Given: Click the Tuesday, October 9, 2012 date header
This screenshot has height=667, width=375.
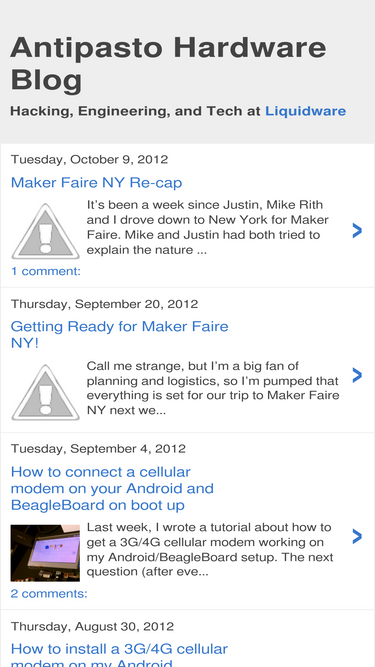Looking at the screenshot, I should click(89, 160).
